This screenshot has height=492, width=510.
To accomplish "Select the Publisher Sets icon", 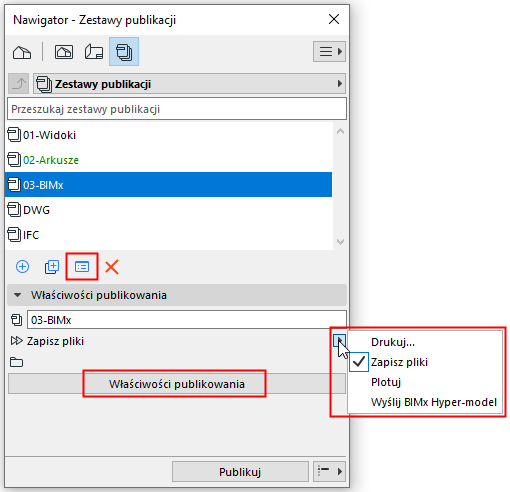I will (124, 52).
